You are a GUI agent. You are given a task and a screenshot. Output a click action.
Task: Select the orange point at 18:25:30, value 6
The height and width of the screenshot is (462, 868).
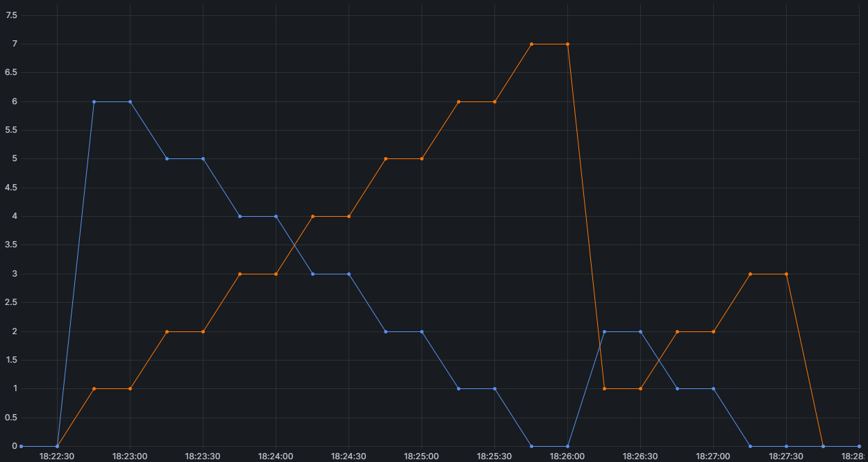coord(494,101)
